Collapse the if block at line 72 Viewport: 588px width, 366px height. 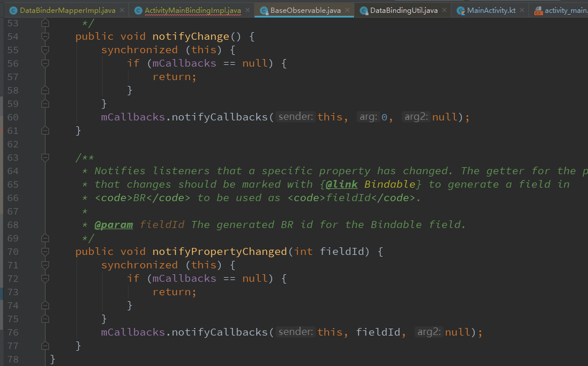point(45,278)
